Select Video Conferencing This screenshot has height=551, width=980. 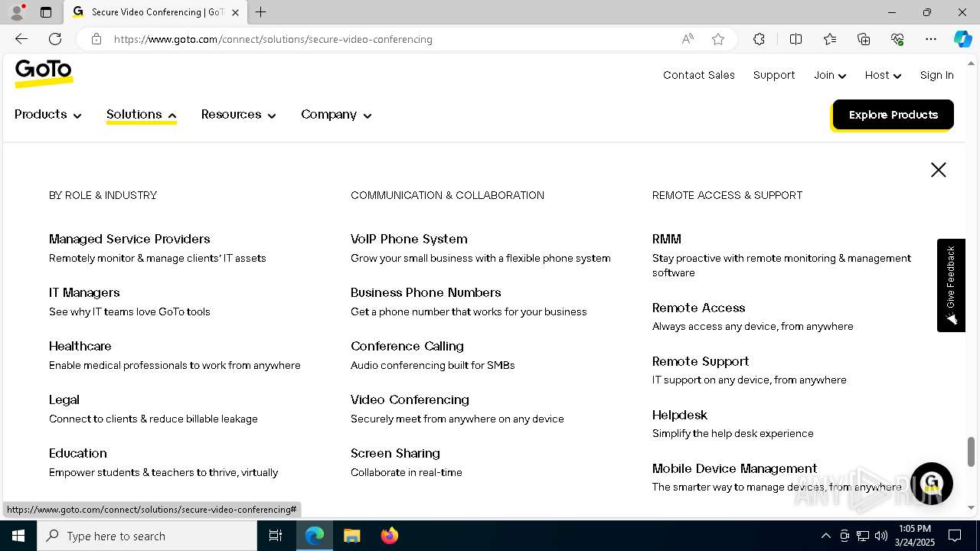pyautogui.click(x=410, y=399)
